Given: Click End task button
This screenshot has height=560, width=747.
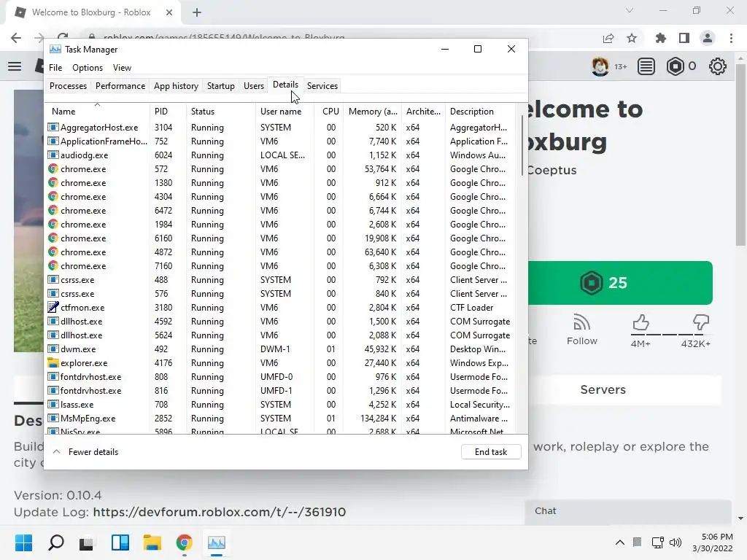Looking at the screenshot, I should pyautogui.click(x=491, y=452).
